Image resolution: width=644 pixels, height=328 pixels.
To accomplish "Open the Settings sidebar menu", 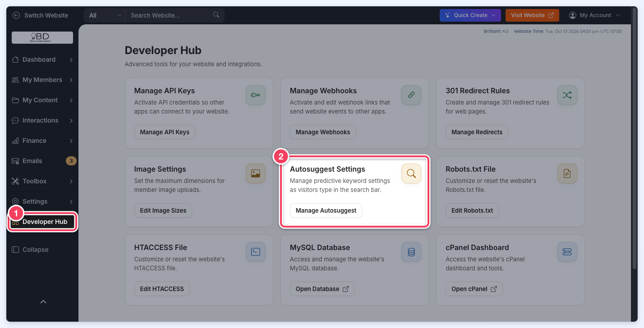I will coord(42,201).
